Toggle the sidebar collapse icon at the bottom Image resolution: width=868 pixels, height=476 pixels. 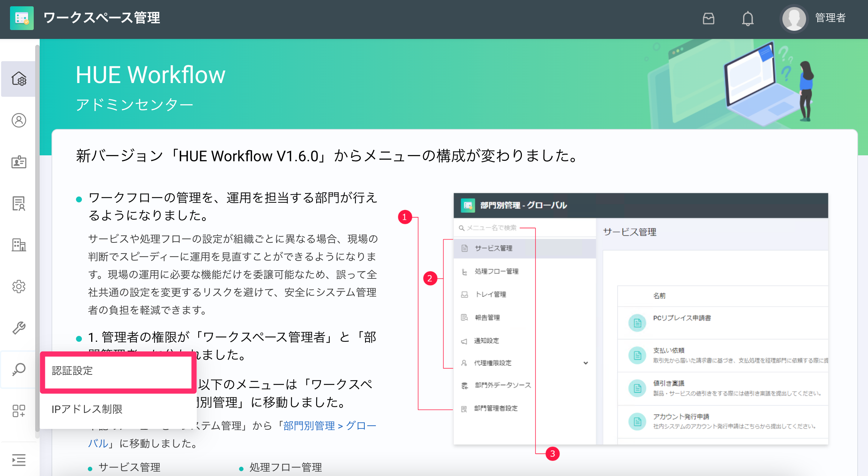(19, 460)
